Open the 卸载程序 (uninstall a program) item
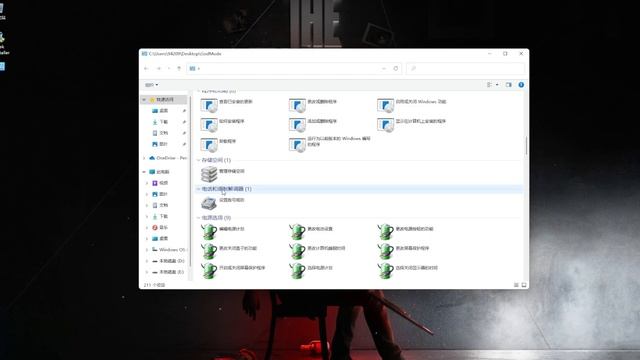The width and height of the screenshot is (640, 360). click(219, 144)
